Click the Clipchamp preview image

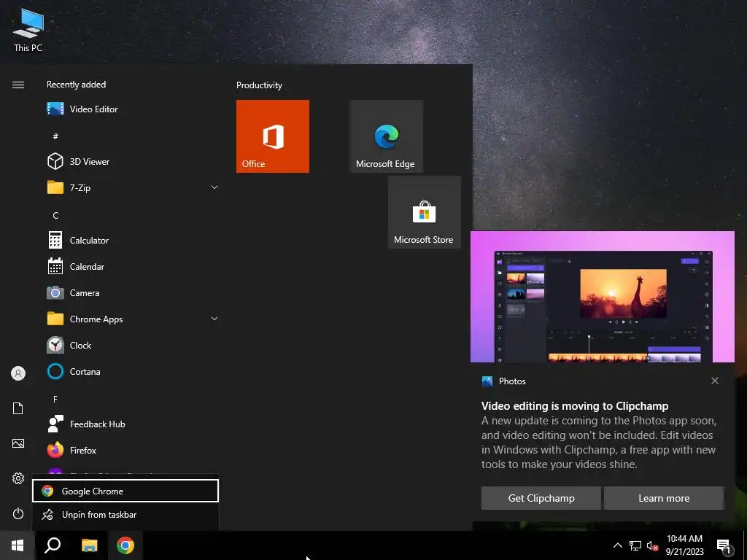(602, 297)
